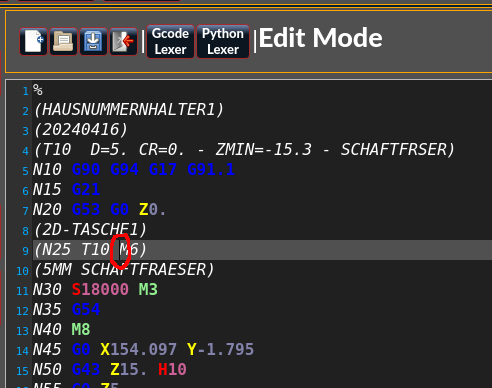Click the (2D-TASCHE1) comment line
This screenshot has height=388, width=492.
click(x=90, y=230)
